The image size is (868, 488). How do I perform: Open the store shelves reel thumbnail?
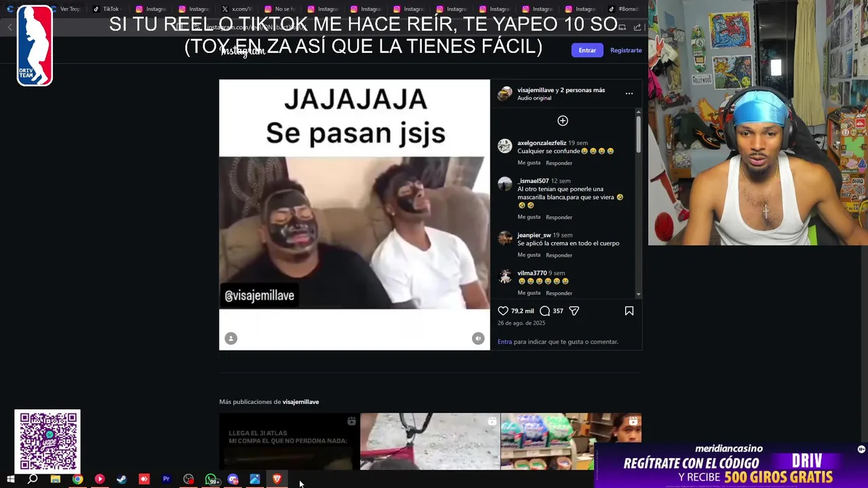[571, 441]
